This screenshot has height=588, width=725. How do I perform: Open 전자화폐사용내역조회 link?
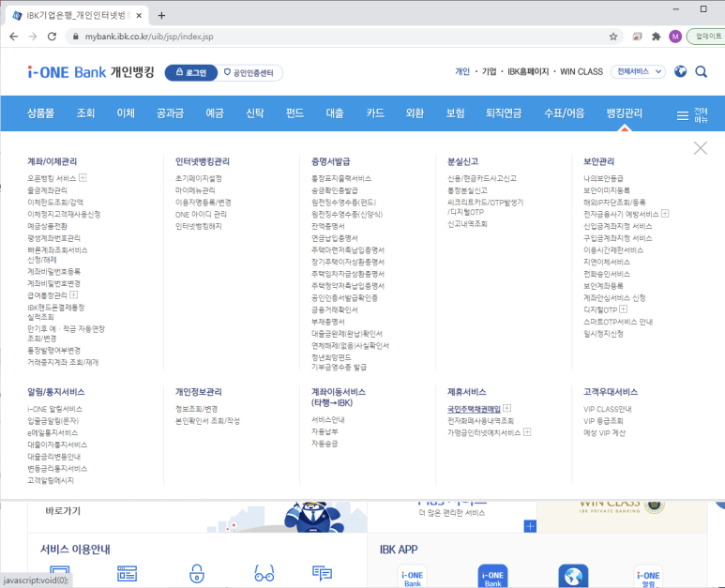pos(480,421)
